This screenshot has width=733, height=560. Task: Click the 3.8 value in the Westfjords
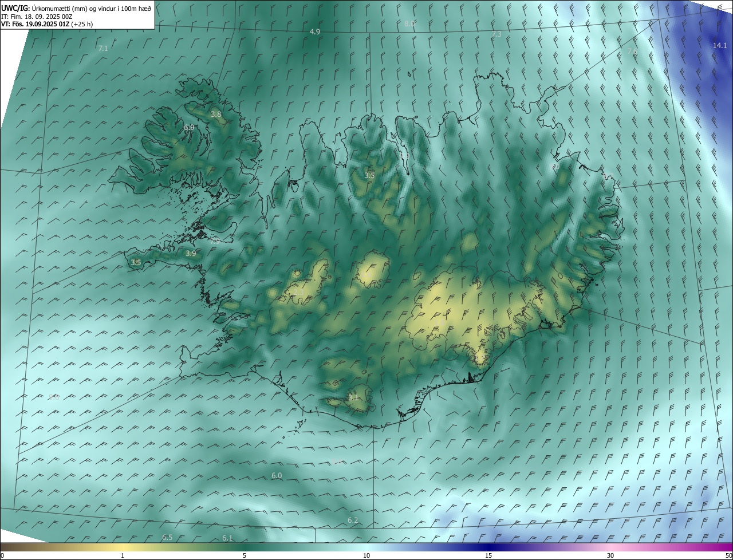216,115
